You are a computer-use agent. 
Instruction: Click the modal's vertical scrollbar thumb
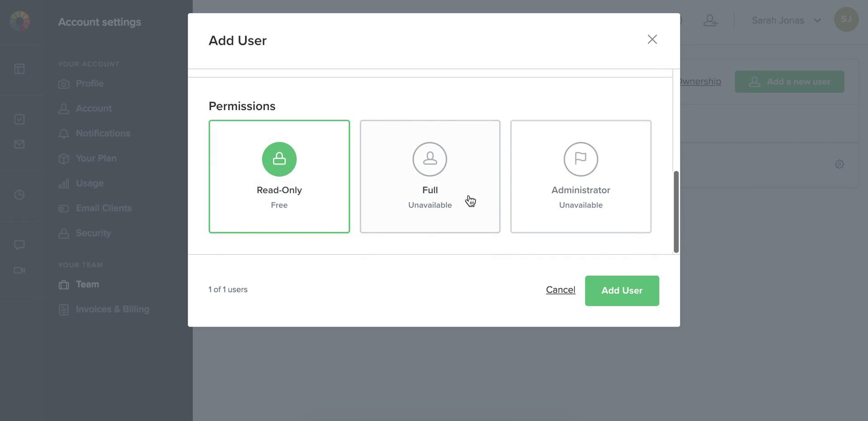(x=676, y=211)
